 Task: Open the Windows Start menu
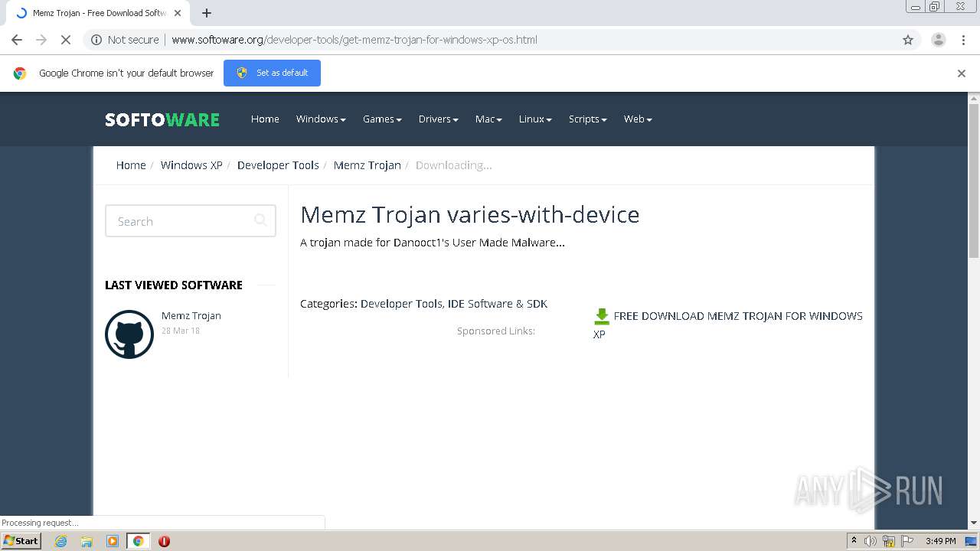coord(21,541)
